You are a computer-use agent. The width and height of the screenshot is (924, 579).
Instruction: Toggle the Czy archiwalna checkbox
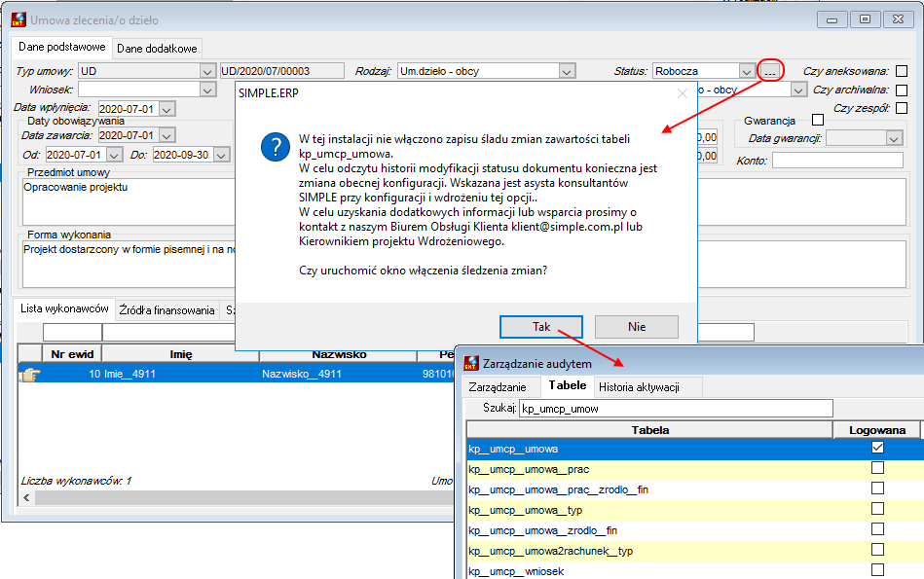pos(902,90)
